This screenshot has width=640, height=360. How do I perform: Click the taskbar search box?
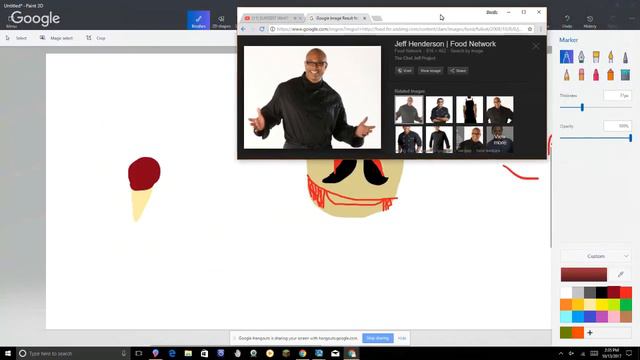[x=73, y=353]
